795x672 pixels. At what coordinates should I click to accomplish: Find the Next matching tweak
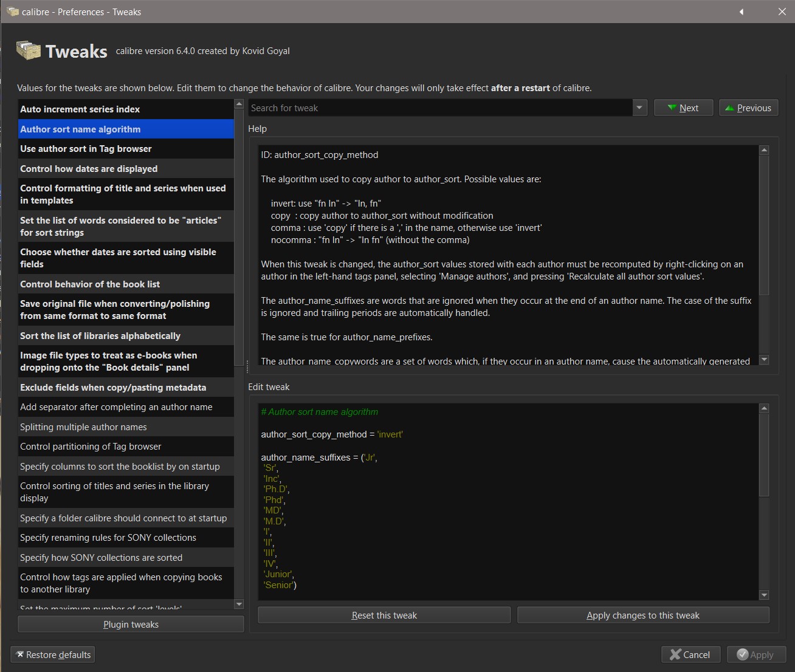[683, 108]
